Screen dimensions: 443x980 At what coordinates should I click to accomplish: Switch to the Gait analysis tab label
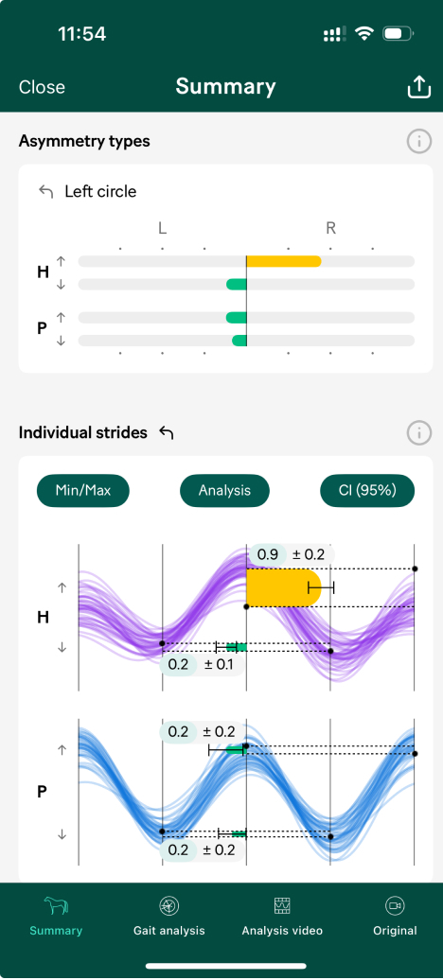click(168, 931)
